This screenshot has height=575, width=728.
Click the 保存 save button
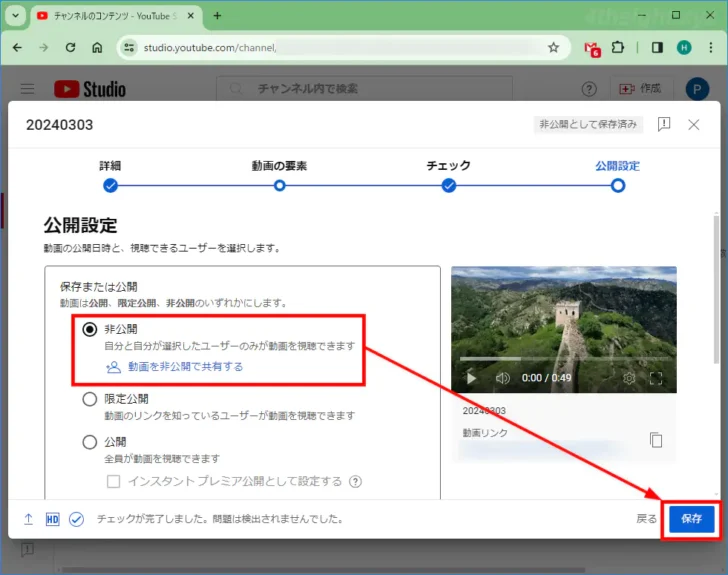(x=691, y=518)
